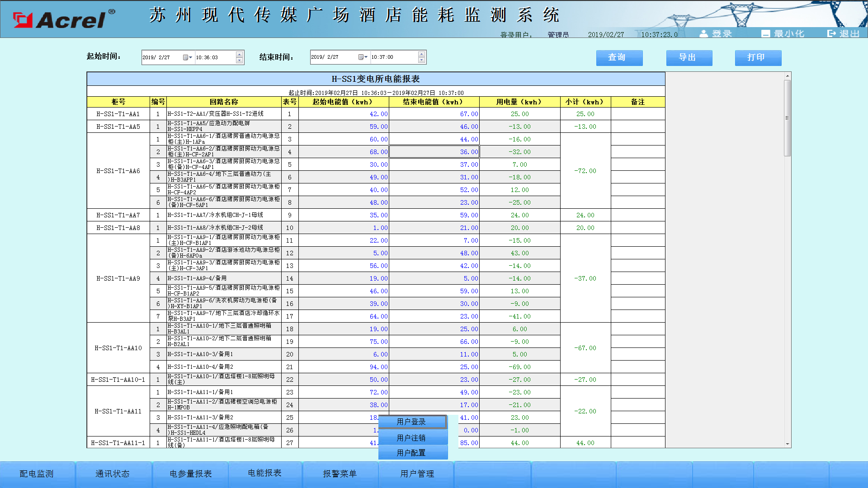Viewport: 868px width, 488px height.
Task: Decrease start time spinner down arrow
Action: point(240,61)
